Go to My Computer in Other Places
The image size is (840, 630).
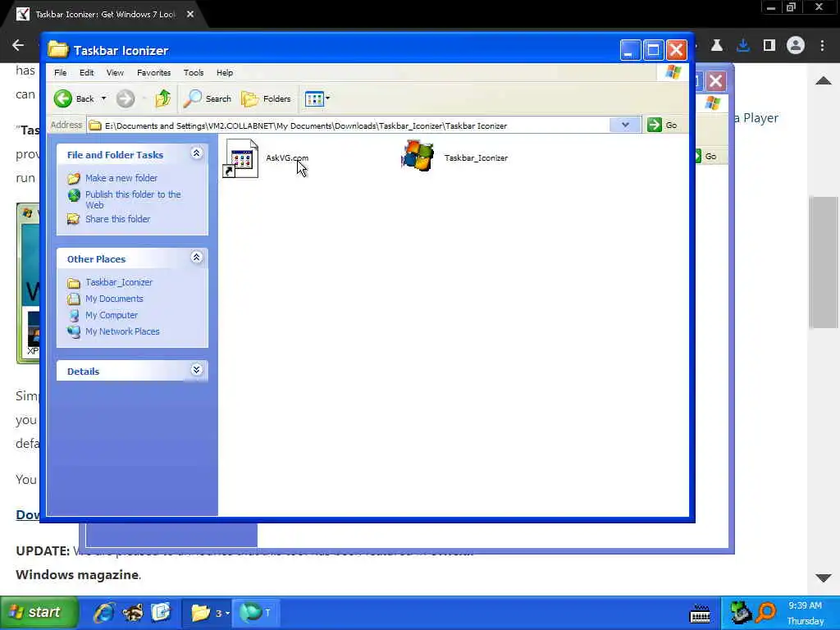(112, 315)
